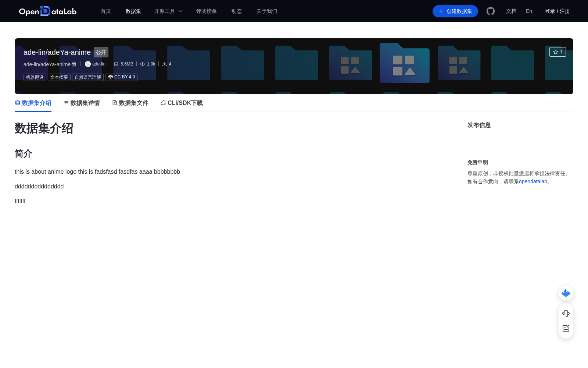This screenshot has height=368, width=588.
Task: Open 数据集 navigation item
Action: [133, 11]
